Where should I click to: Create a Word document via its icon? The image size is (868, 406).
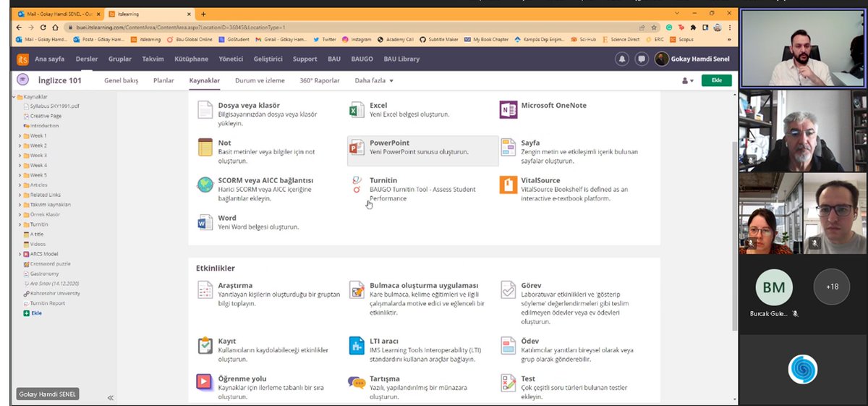[x=205, y=222]
